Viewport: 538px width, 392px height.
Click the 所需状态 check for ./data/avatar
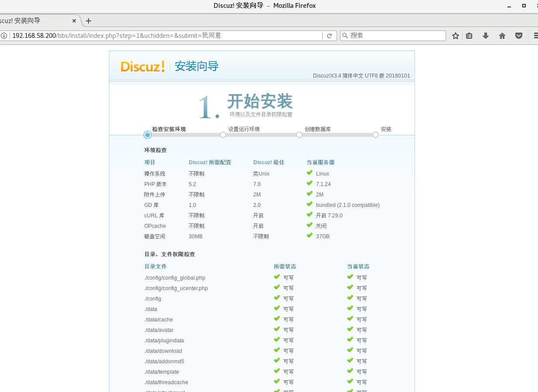pyautogui.click(x=277, y=329)
